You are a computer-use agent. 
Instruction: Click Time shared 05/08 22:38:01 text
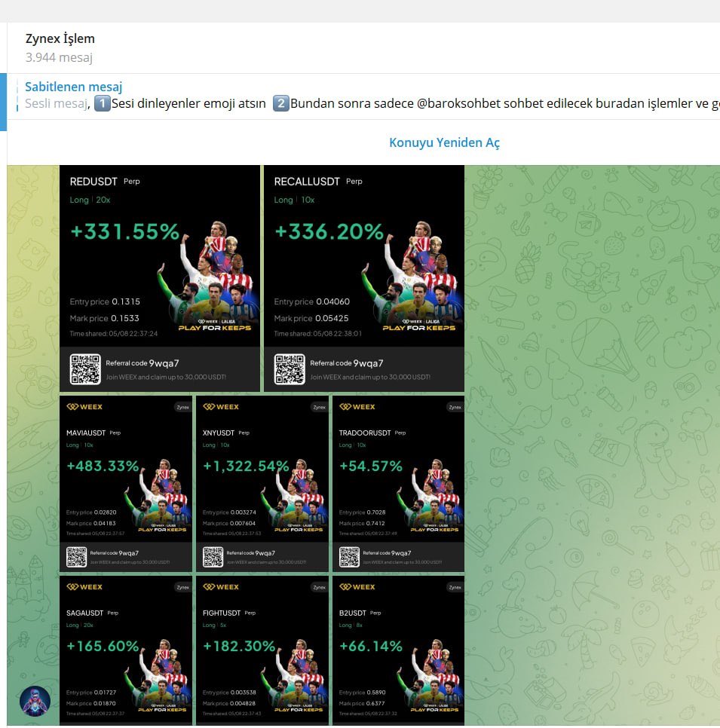click(318, 333)
